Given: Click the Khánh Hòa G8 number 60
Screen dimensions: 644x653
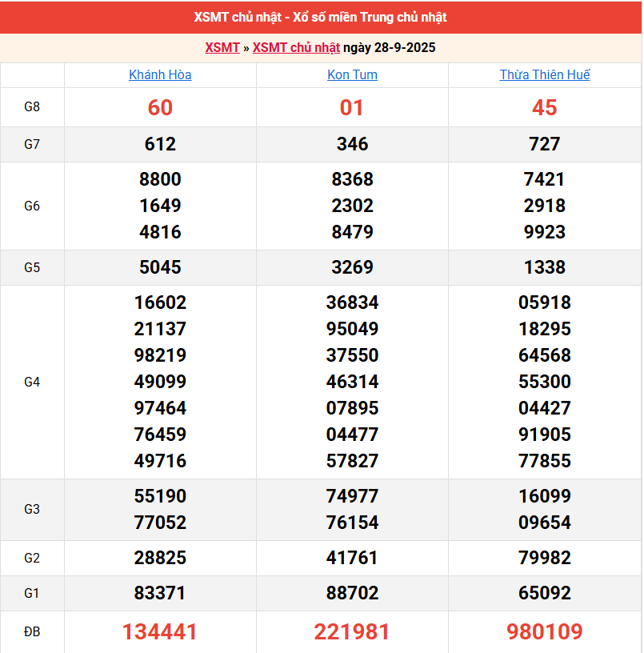Looking at the screenshot, I should tap(160, 108).
